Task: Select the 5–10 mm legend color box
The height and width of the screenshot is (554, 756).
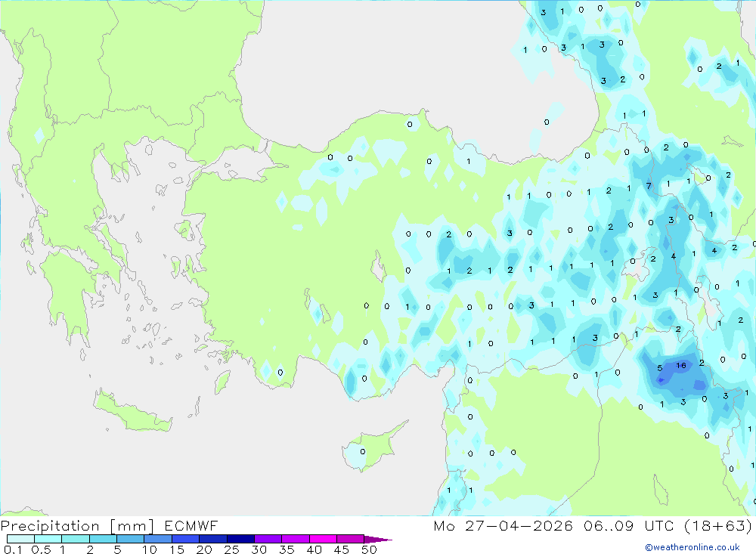Action: pyautogui.click(x=131, y=539)
